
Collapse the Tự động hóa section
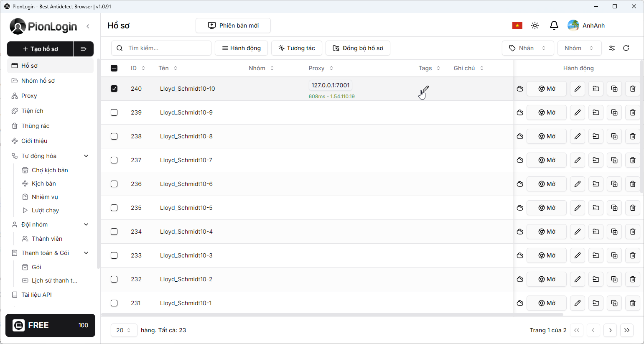pyautogui.click(x=86, y=155)
